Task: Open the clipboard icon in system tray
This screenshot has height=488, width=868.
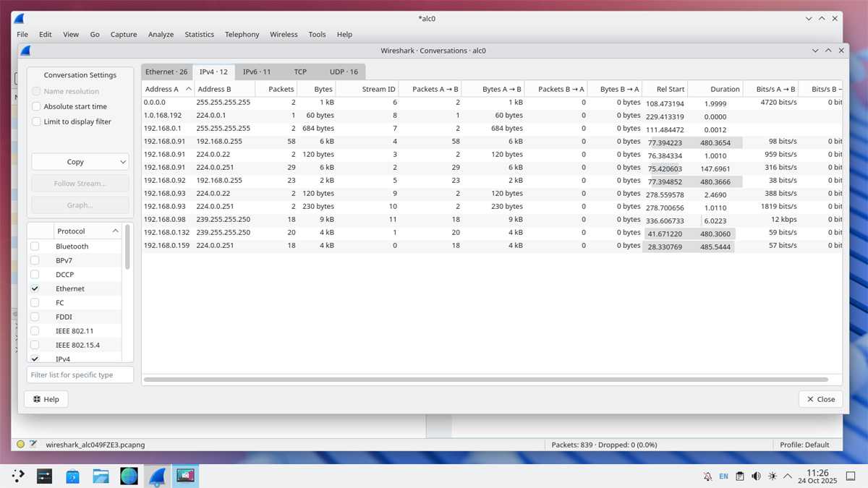Action: coord(739,476)
